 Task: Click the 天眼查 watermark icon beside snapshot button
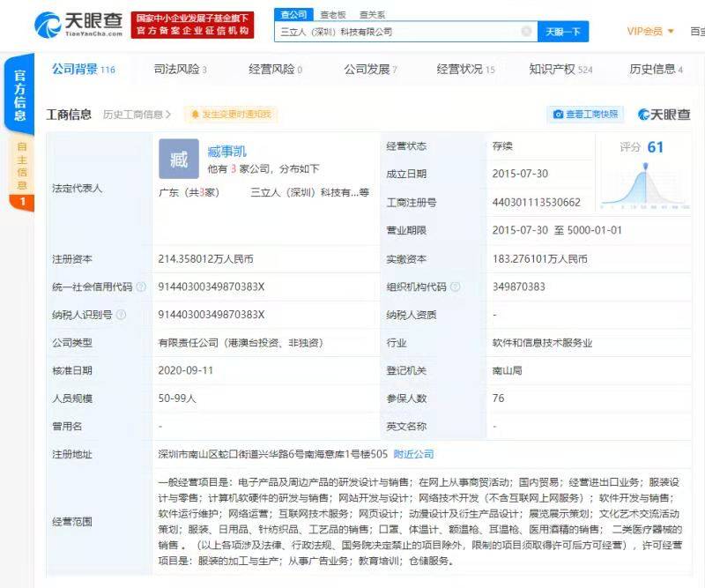642,115
